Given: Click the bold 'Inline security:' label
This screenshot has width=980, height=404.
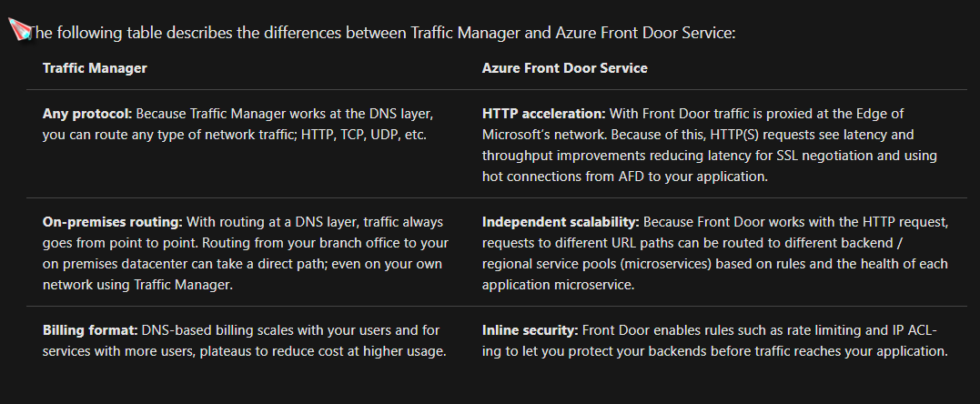Looking at the screenshot, I should tap(530, 330).
